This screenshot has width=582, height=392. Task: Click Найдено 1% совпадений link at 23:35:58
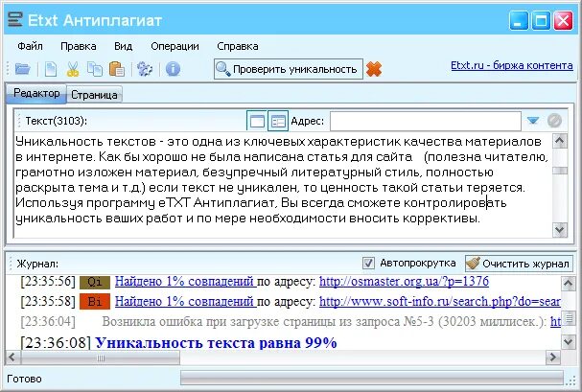point(186,302)
